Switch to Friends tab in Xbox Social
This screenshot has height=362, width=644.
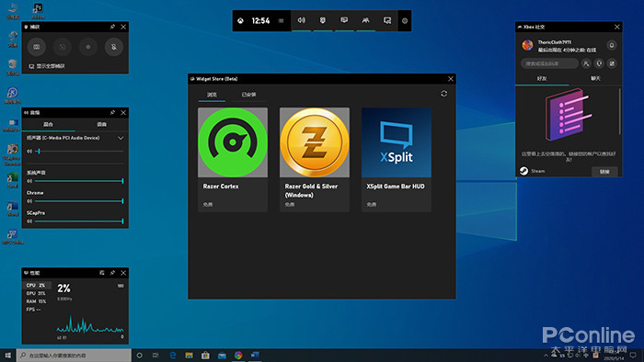(542, 79)
